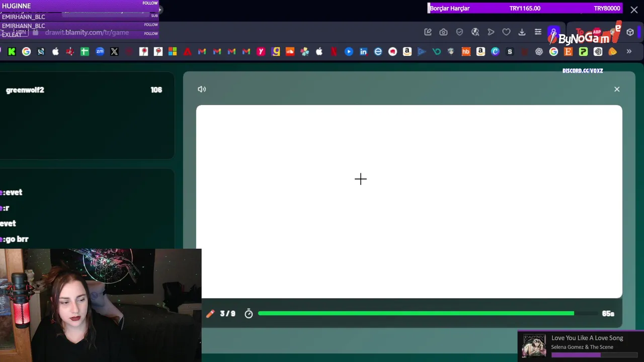Click the send arrow icon in toolbar
Image resolution: width=644 pixels, height=362 pixels.
click(491, 32)
